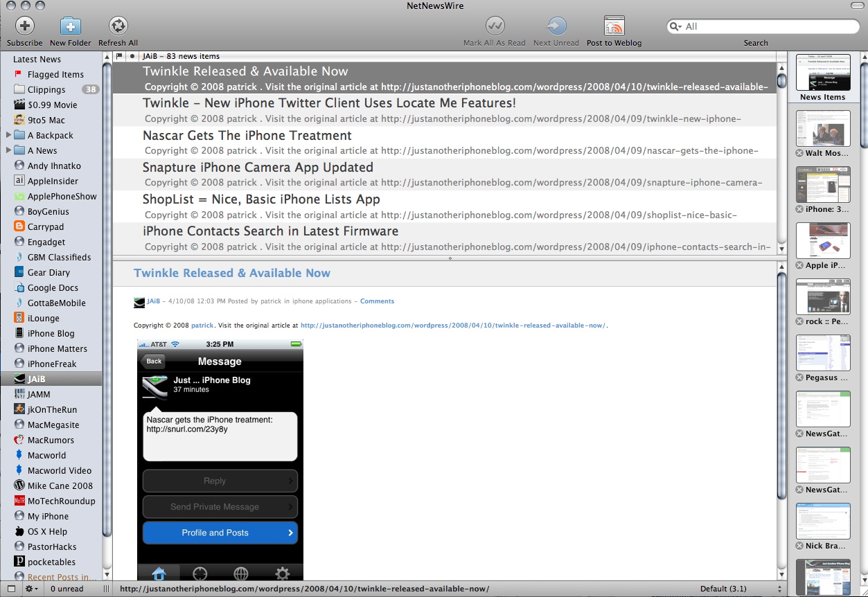The image size is (868, 597).
Task: Close the Apple iP... tab
Action: click(799, 265)
